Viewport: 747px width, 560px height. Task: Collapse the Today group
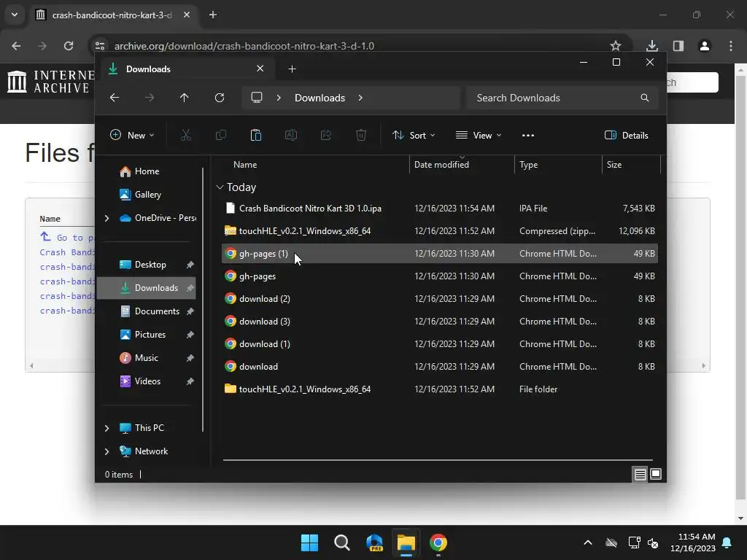click(220, 187)
